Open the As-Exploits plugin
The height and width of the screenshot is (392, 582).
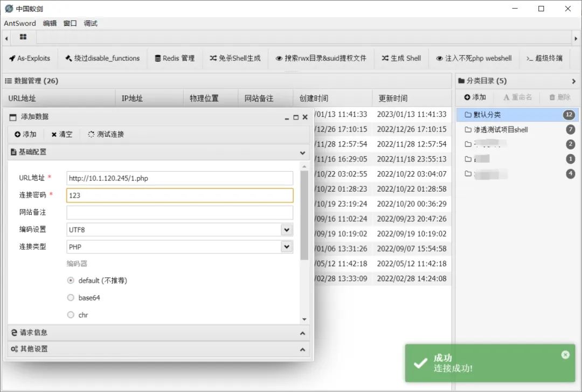tap(30, 58)
